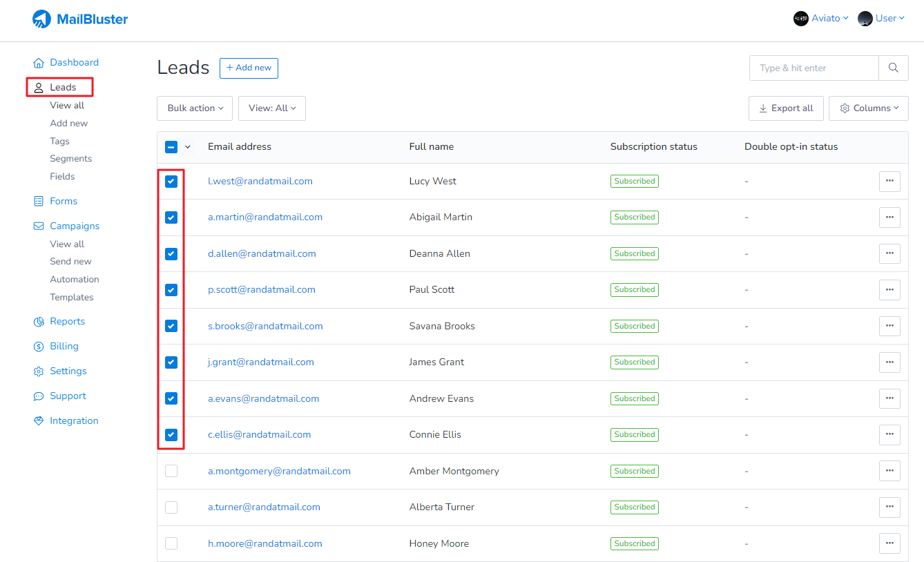Open the Columns dropdown
Image resolution: width=924 pixels, height=562 pixels.
pyautogui.click(x=868, y=108)
